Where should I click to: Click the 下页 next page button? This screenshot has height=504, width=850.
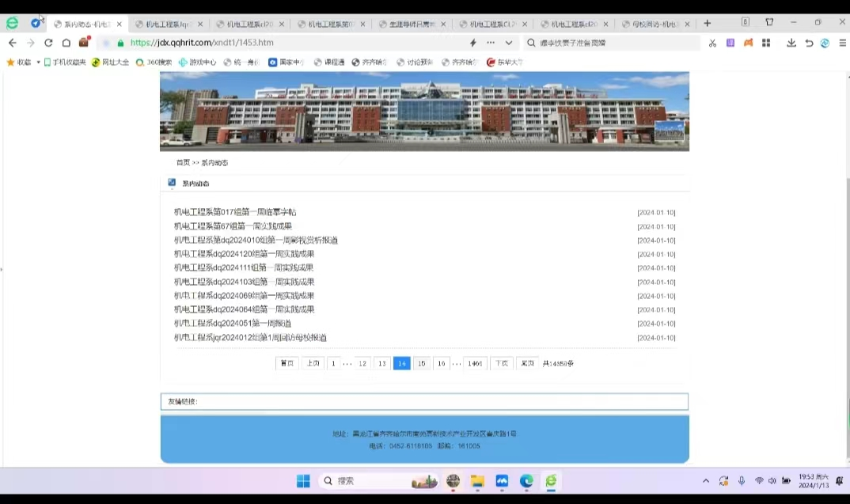(501, 363)
